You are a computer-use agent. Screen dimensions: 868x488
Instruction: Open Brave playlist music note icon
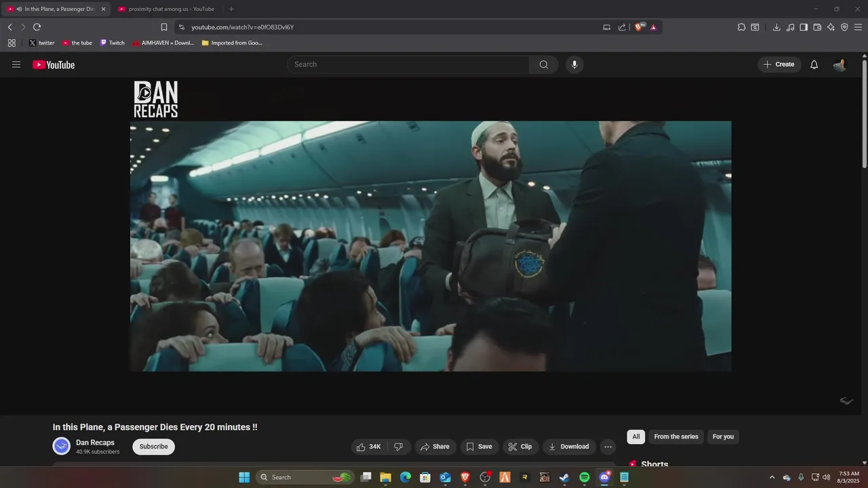pyautogui.click(x=790, y=27)
